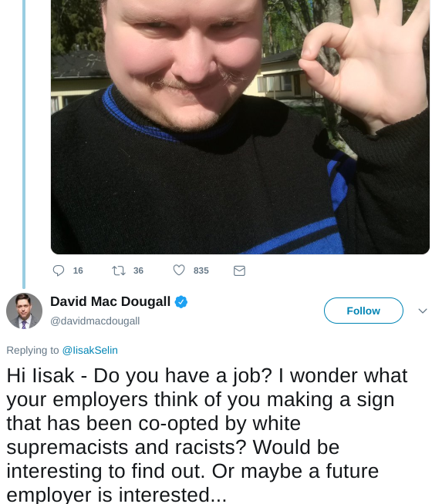Click the @davidmacdougall handle
Viewport: 442px width, 504px height.
coord(95,321)
